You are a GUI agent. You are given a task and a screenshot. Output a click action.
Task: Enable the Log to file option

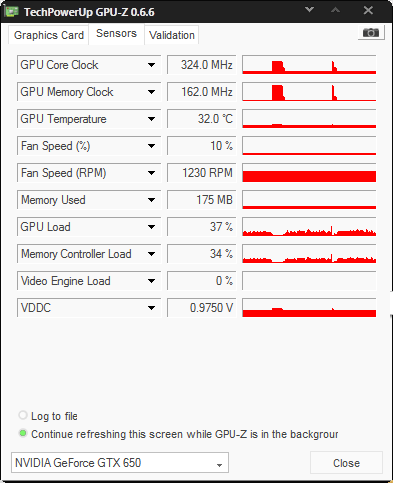23,415
